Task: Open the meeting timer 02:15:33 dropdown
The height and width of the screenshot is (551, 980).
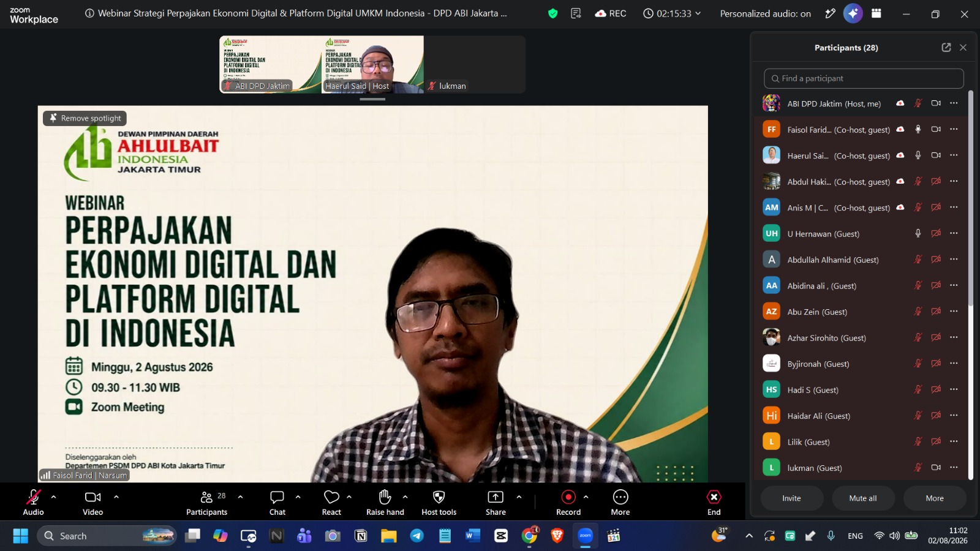Action: coord(672,13)
